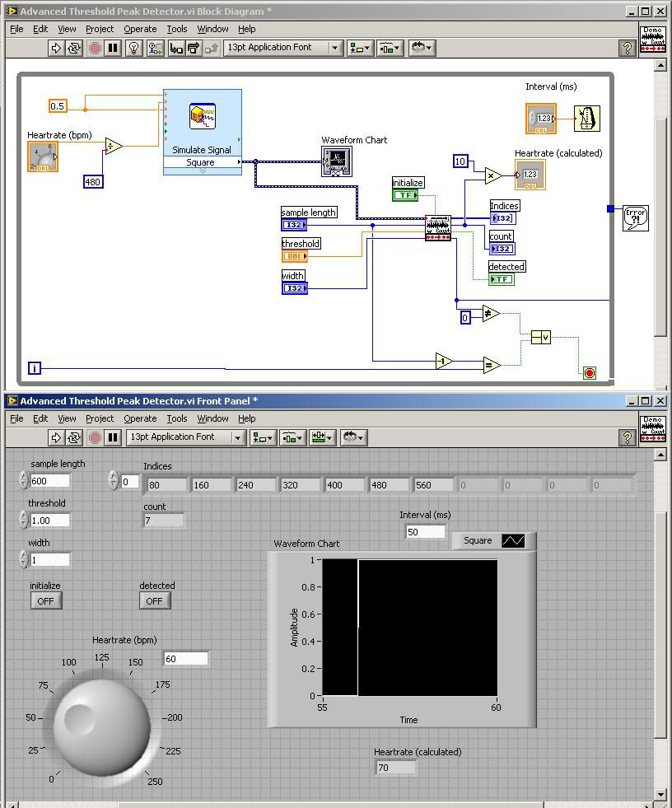Open Reorder dropdown in block diagram toolbar
The image size is (672, 808).
(422, 48)
